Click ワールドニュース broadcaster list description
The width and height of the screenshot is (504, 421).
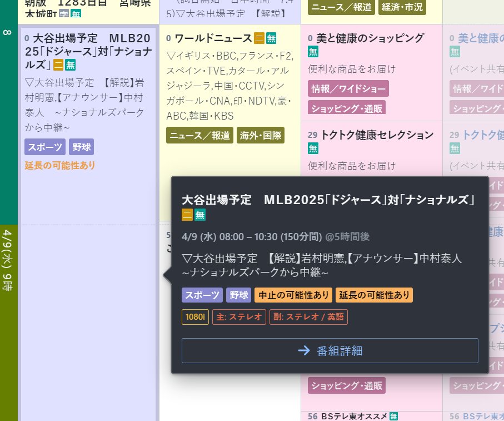(x=230, y=86)
